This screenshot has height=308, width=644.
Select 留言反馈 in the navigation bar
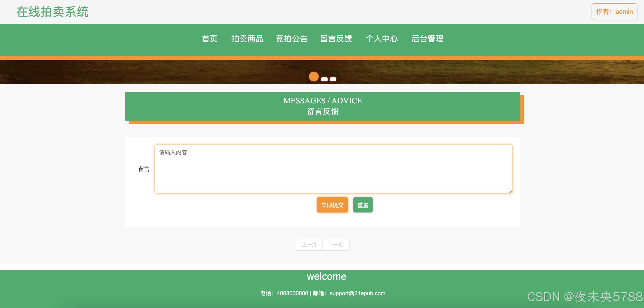point(336,39)
